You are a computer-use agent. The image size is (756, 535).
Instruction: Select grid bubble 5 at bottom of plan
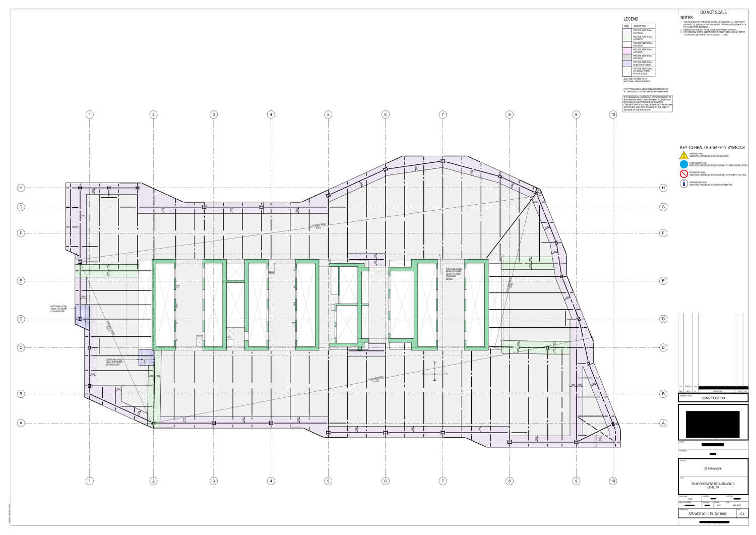(328, 481)
